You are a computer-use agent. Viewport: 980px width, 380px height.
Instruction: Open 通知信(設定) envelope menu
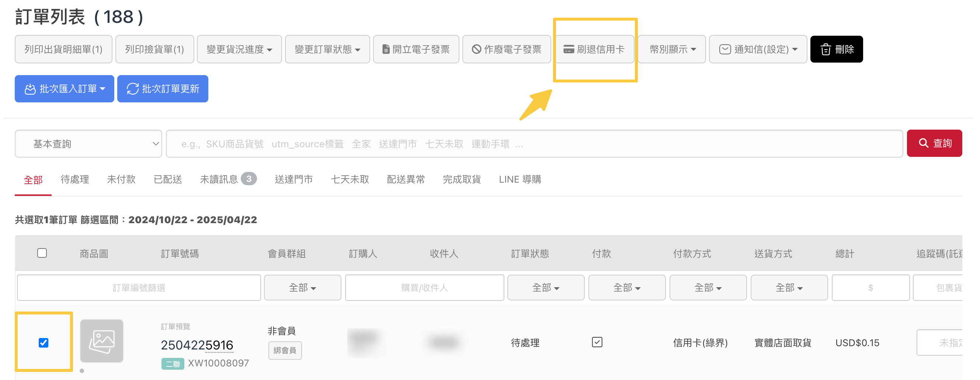(x=757, y=49)
